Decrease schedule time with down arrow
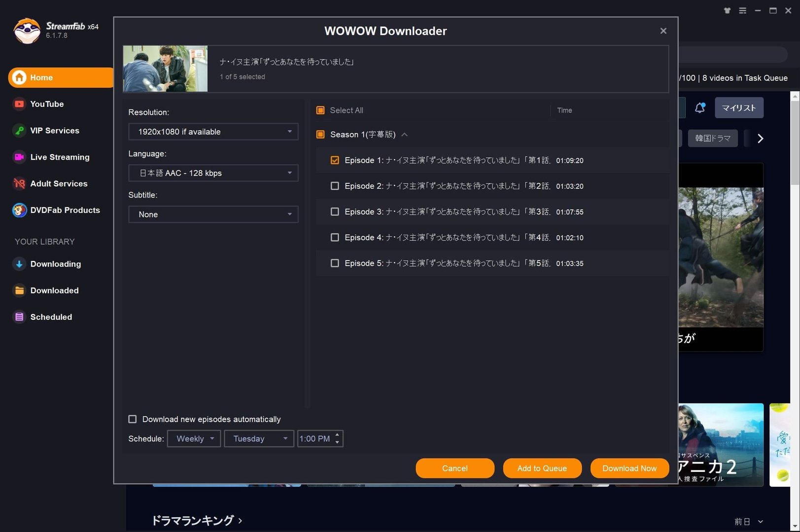Screen dimensions: 800x532 pos(337,442)
